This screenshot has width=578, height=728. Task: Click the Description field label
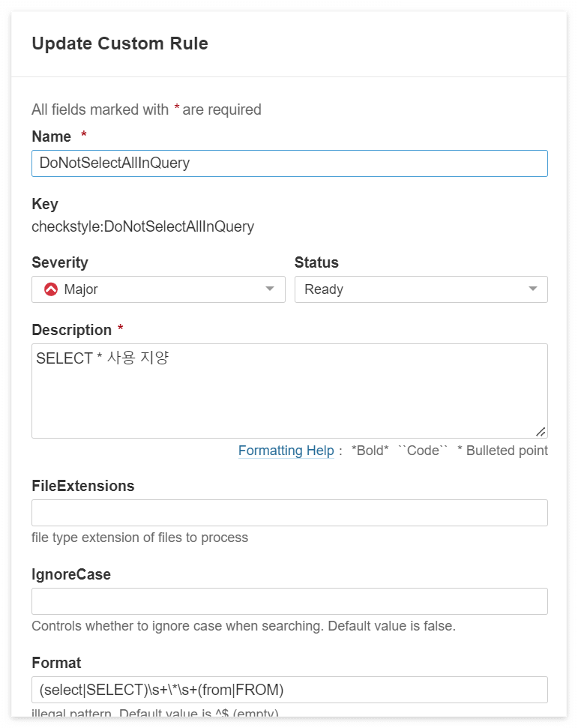pyautogui.click(x=71, y=330)
